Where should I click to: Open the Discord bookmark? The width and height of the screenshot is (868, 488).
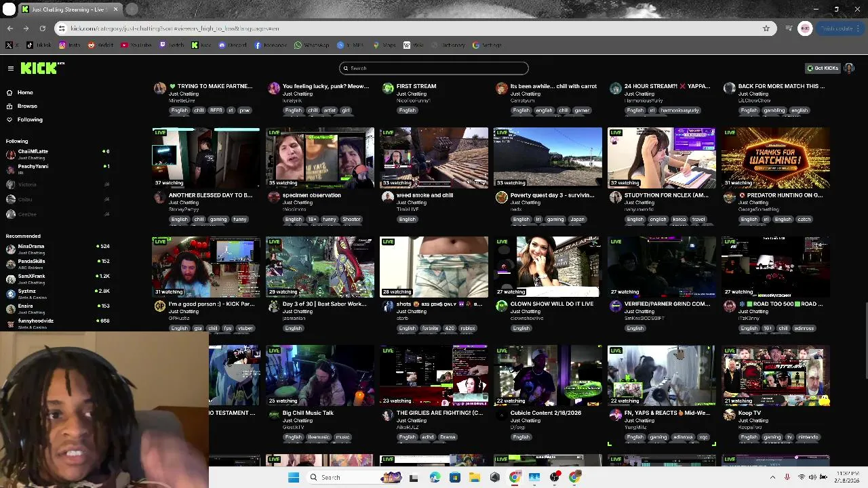(x=233, y=45)
